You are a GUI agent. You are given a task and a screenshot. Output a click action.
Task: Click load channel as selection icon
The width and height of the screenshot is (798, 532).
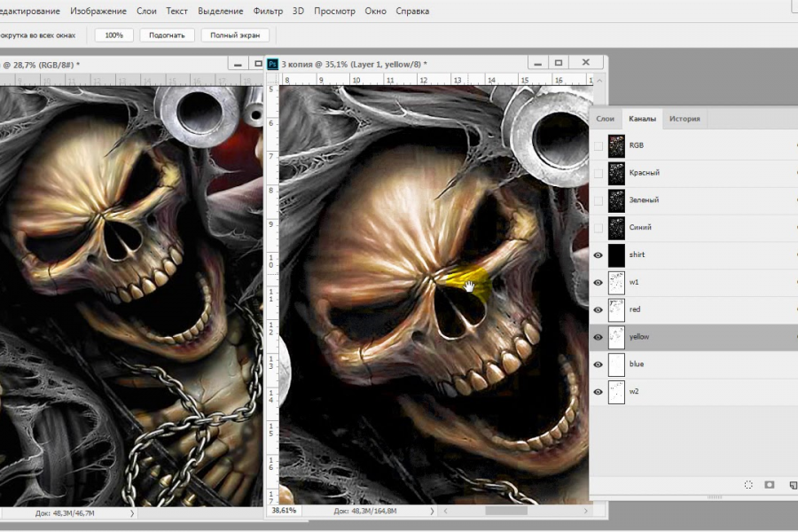pos(748,485)
